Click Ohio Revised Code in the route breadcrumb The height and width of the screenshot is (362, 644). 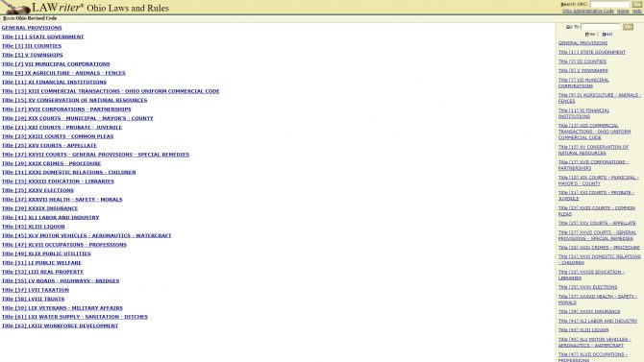click(37, 18)
